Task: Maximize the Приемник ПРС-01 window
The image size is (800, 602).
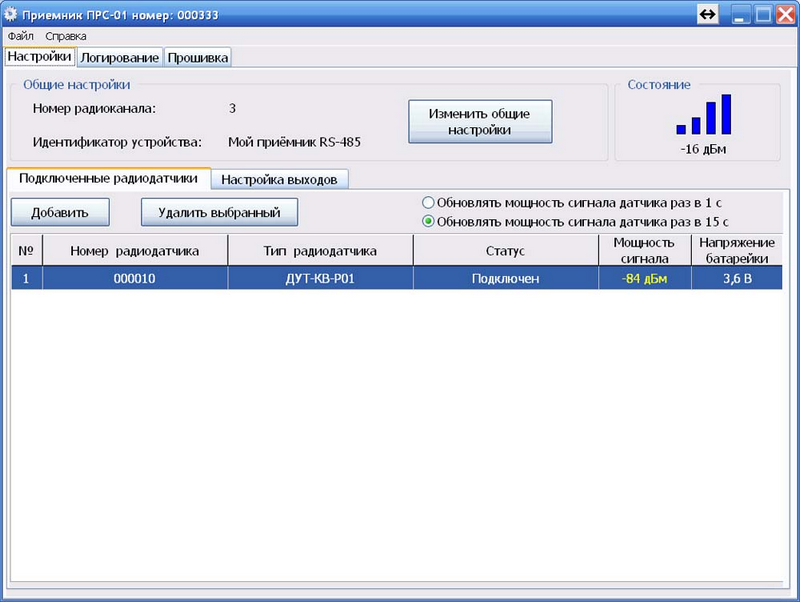Action: pyautogui.click(x=763, y=14)
